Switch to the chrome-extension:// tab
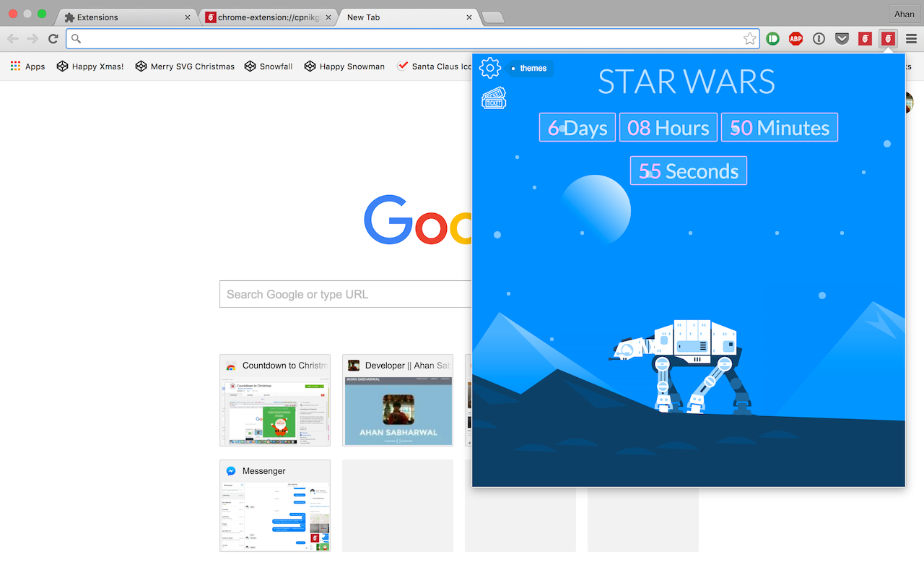924x578 pixels. click(266, 17)
